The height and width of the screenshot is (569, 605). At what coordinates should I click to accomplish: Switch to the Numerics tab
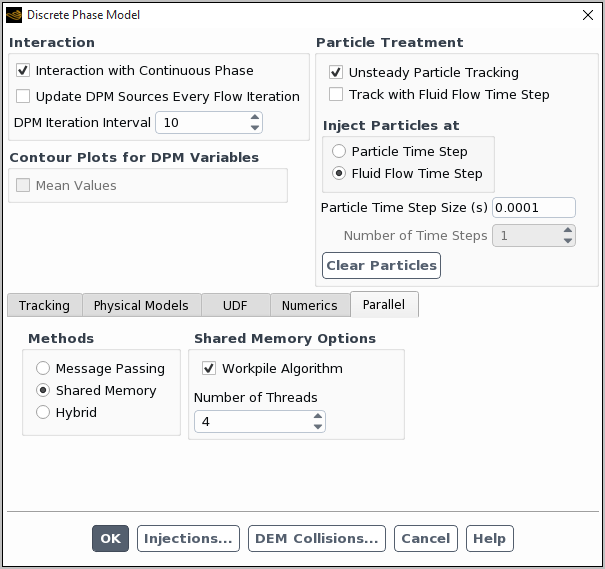[310, 305]
